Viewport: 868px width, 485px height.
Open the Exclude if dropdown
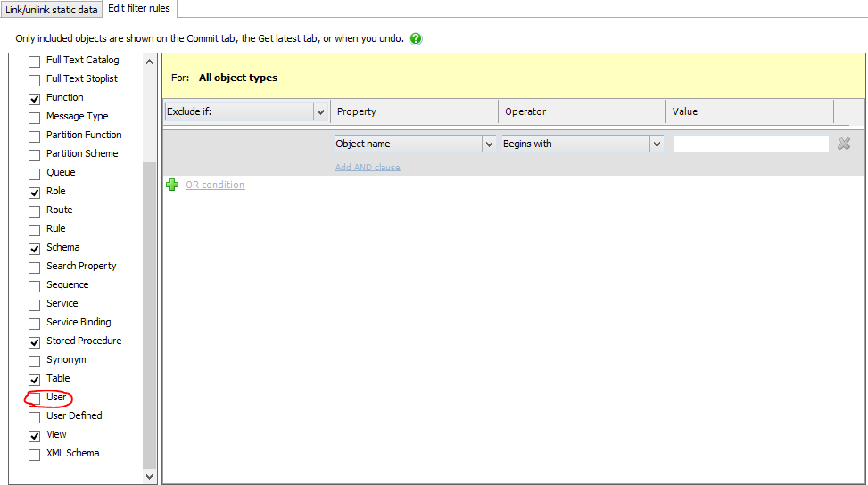320,112
